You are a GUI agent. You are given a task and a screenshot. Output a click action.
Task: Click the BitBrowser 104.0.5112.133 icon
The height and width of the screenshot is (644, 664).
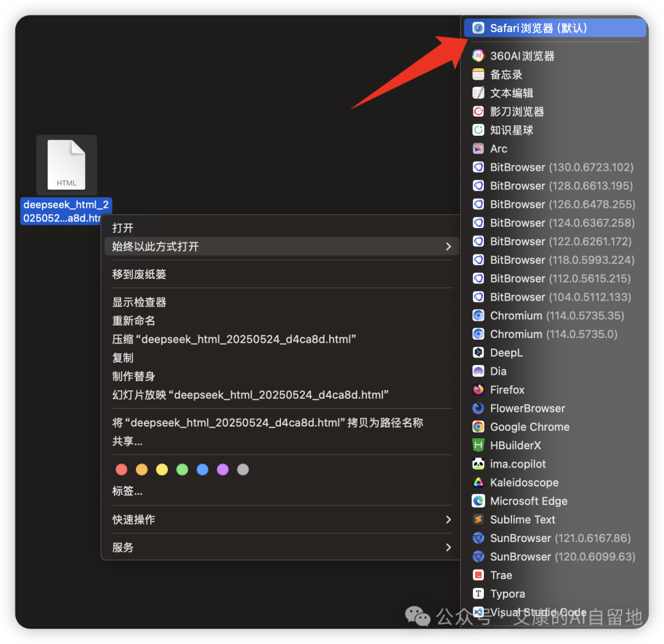tap(478, 297)
